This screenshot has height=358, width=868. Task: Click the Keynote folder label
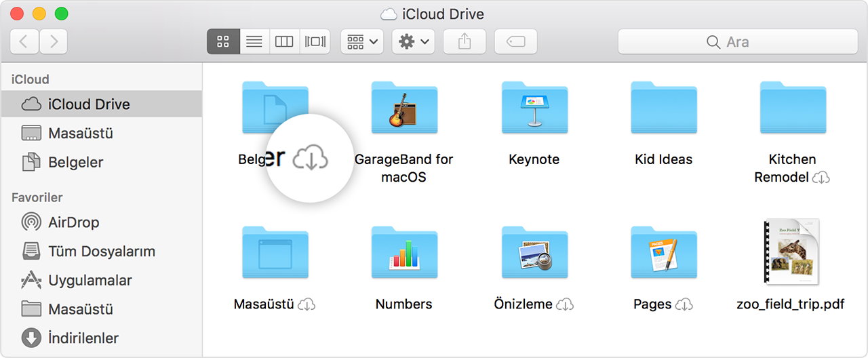[534, 159]
